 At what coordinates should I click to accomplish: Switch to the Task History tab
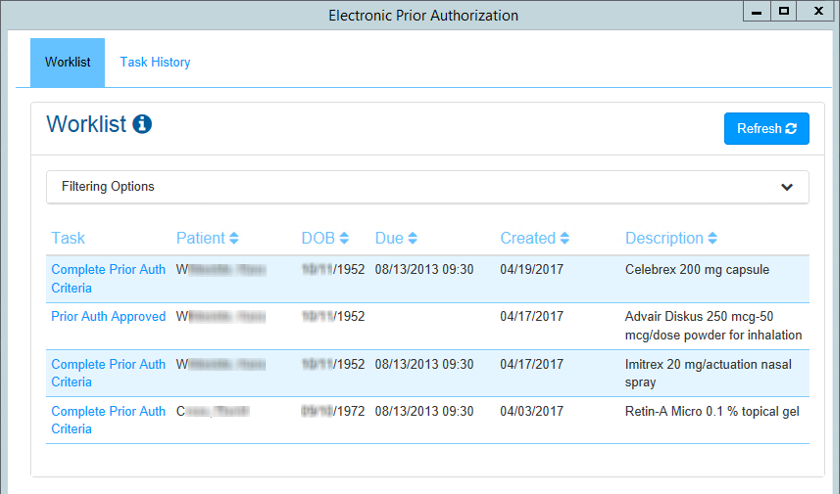tap(155, 62)
